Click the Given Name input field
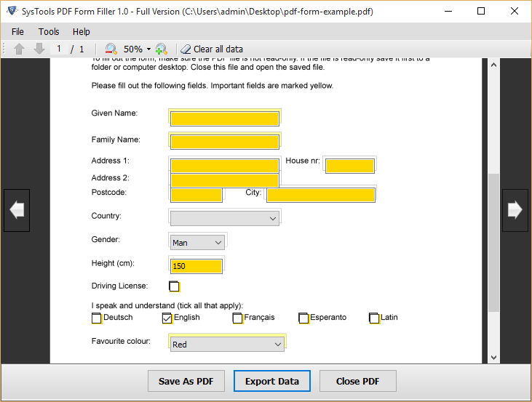 [224, 118]
